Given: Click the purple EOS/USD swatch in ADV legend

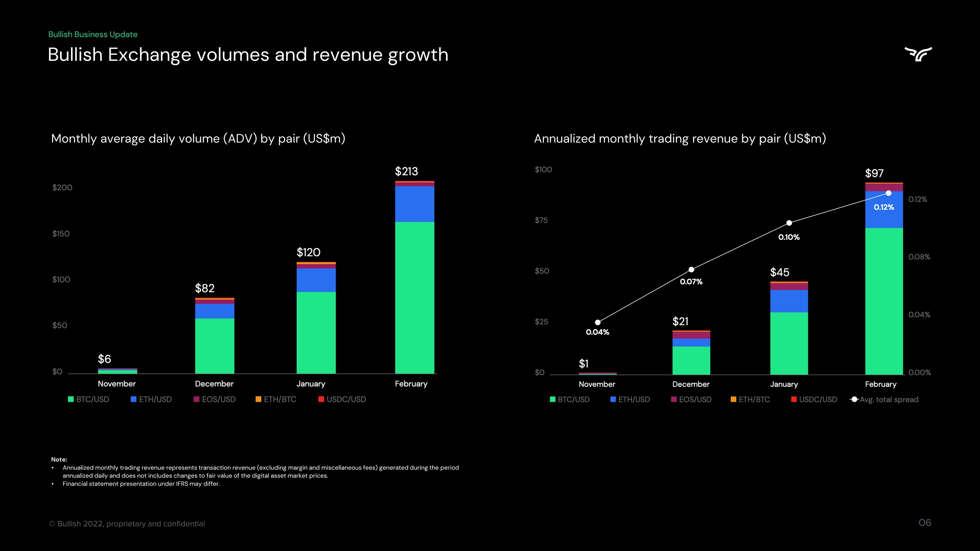Looking at the screenshot, I should click(x=196, y=399).
